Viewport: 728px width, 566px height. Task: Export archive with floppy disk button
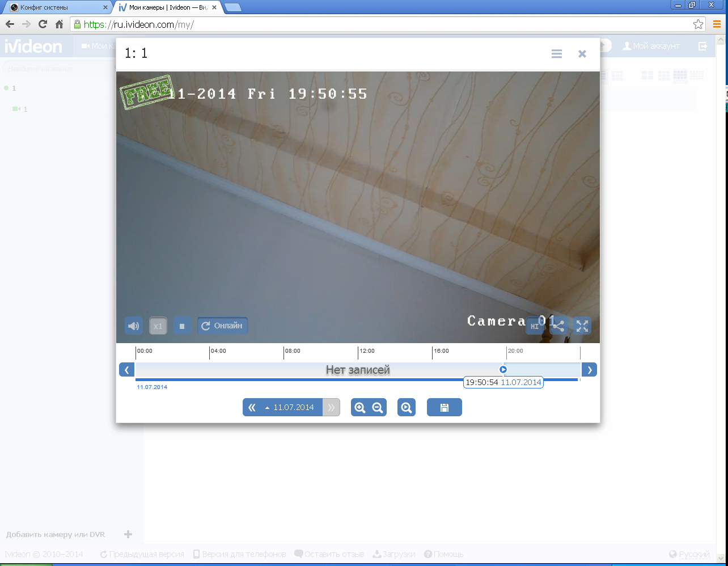pos(445,407)
